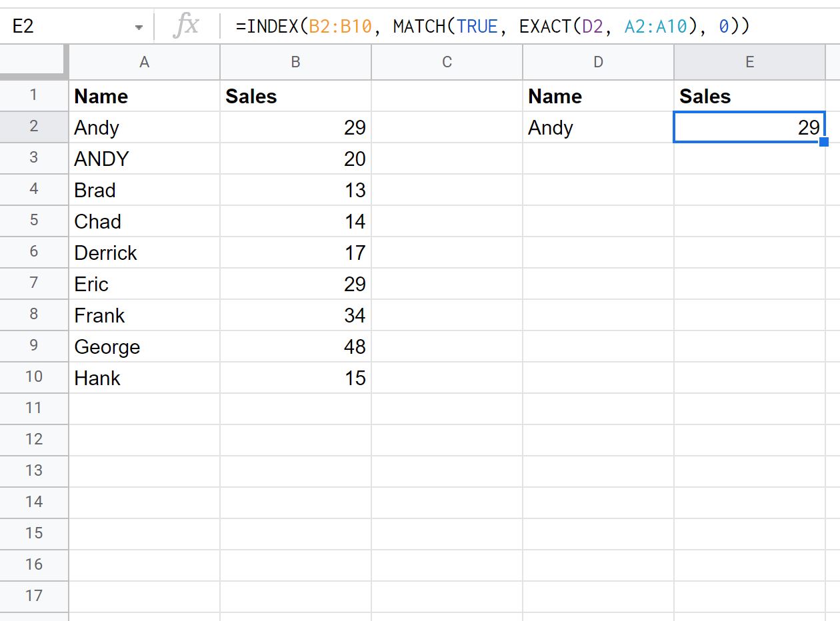The width and height of the screenshot is (840, 621).
Task: Select row 8 header
Action: pyautogui.click(x=34, y=314)
